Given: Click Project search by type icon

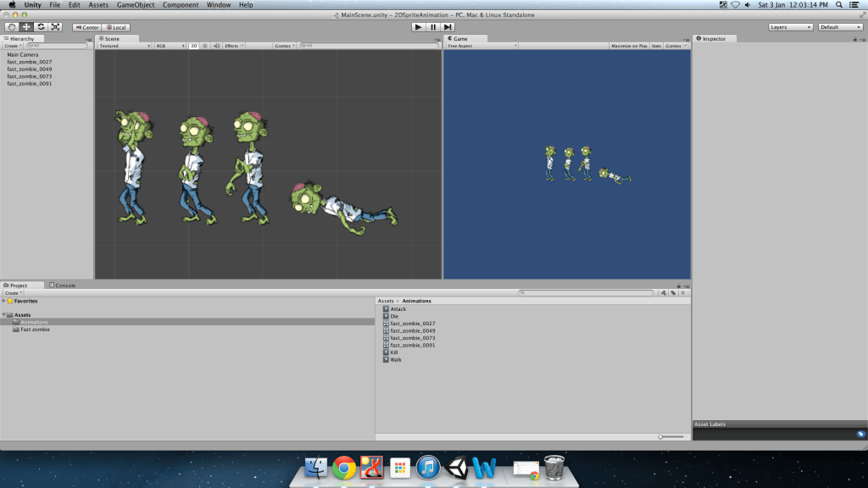Looking at the screenshot, I should click(663, 293).
